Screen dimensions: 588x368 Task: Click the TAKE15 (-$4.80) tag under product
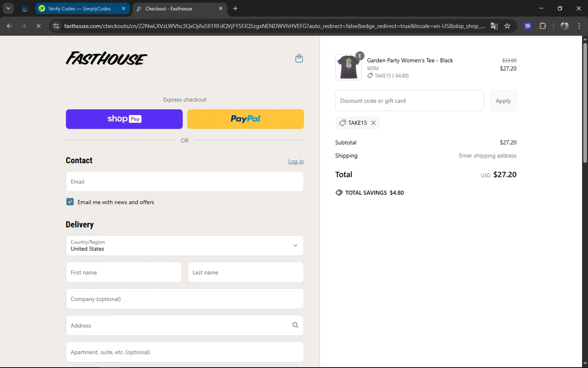coord(388,76)
